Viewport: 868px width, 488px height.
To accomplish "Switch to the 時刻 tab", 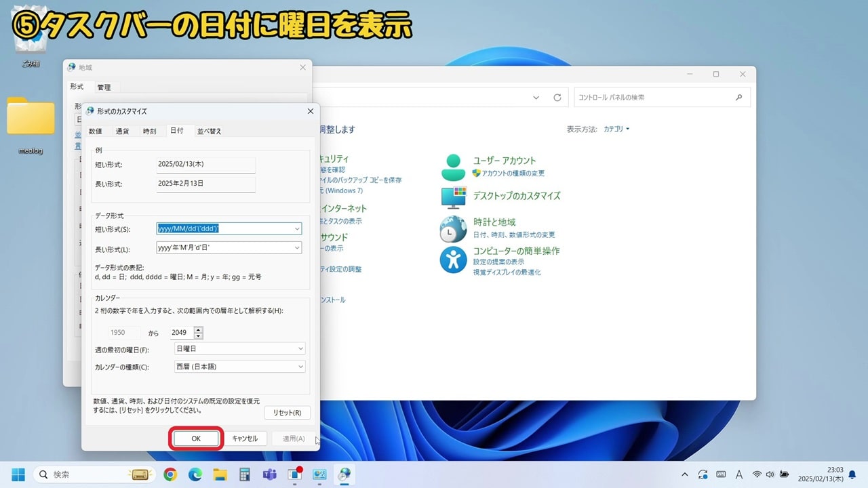I will [x=150, y=131].
